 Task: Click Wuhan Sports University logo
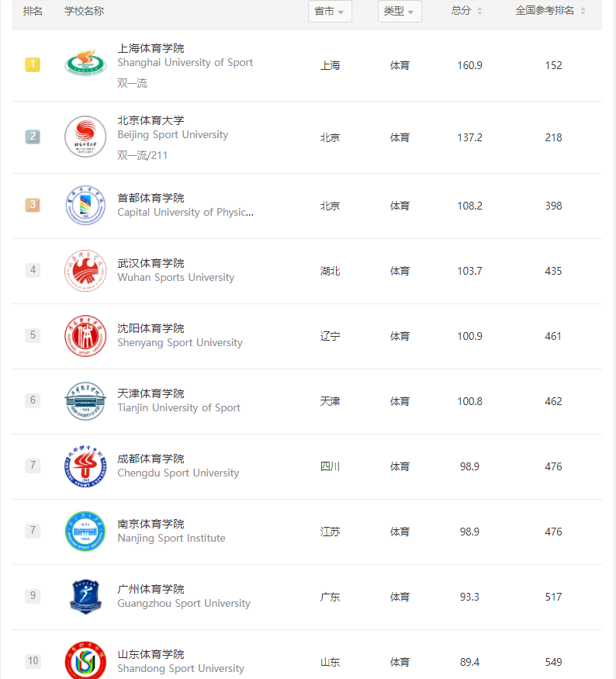[85, 271]
